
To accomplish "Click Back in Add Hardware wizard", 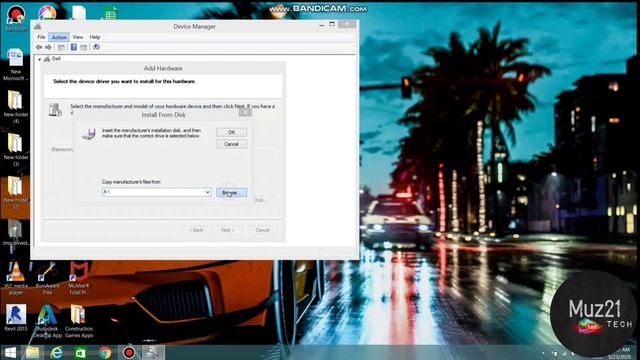I will point(196,230).
